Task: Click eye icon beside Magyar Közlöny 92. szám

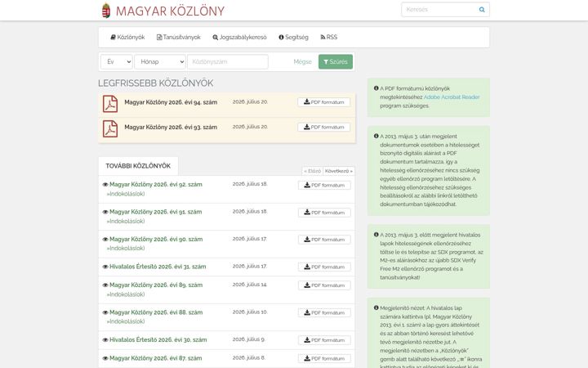Action: pos(105,185)
